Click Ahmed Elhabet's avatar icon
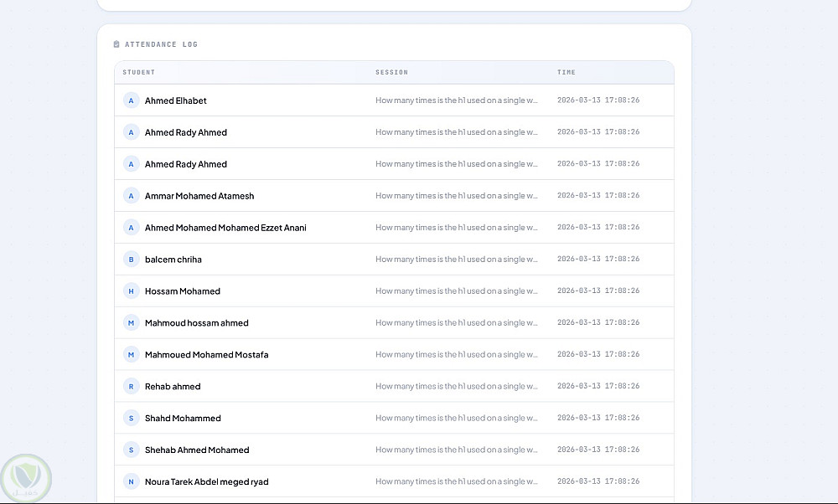Screen dimensions: 838x504 (x=131, y=100)
